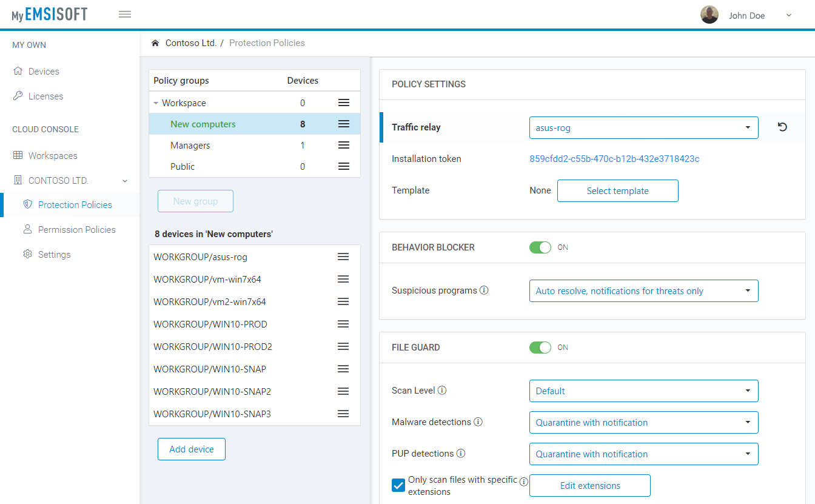
Task: Open Workspaces in sidebar
Action: coord(53,156)
